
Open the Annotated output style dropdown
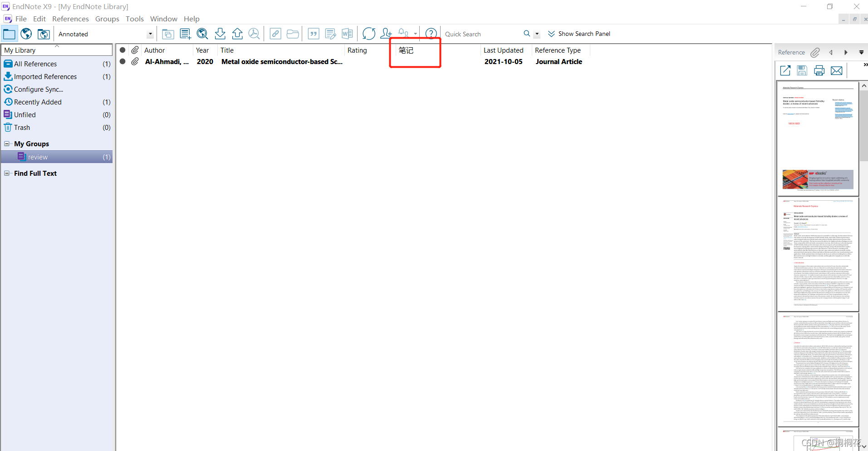click(150, 34)
